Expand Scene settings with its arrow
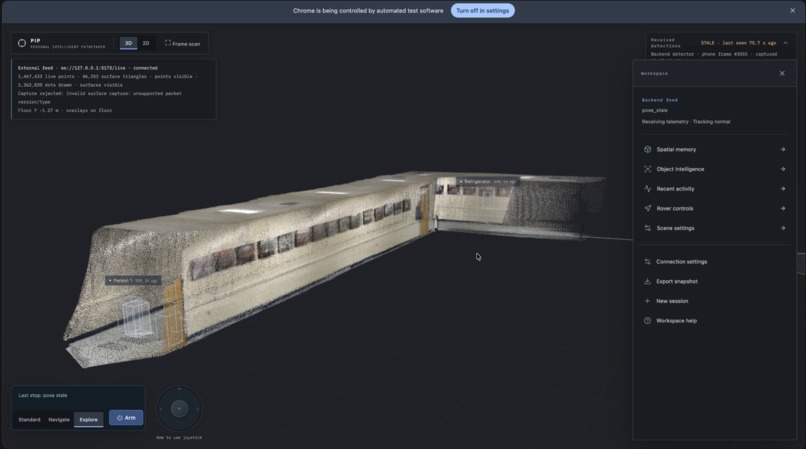This screenshot has height=449, width=806. click(782, 228)
